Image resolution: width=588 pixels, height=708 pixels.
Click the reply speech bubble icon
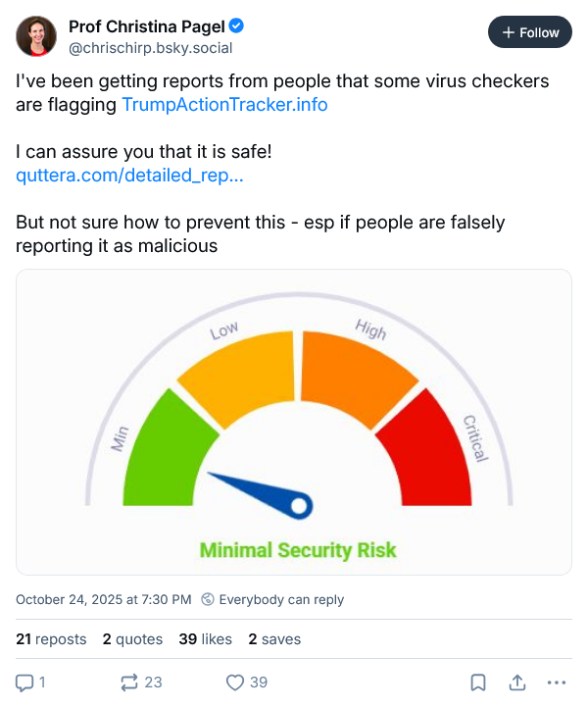pos(25,682)
